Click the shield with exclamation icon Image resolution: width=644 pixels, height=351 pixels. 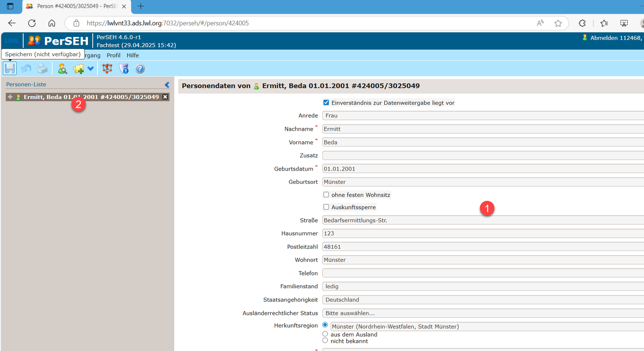click(124, 68)
